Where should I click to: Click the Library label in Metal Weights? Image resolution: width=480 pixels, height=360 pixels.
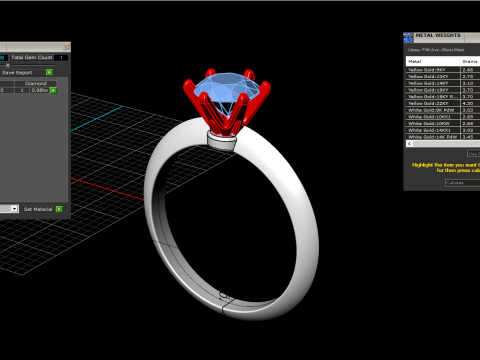[436, 50]
